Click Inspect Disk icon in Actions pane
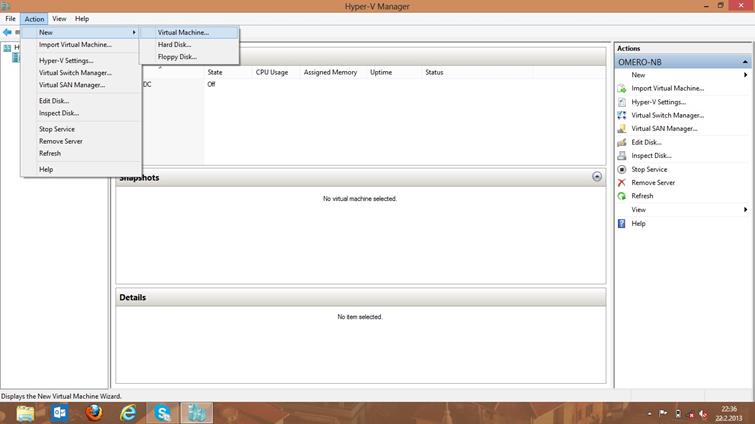The width and height of the screenshot is (755, 424). pos(622,155)
